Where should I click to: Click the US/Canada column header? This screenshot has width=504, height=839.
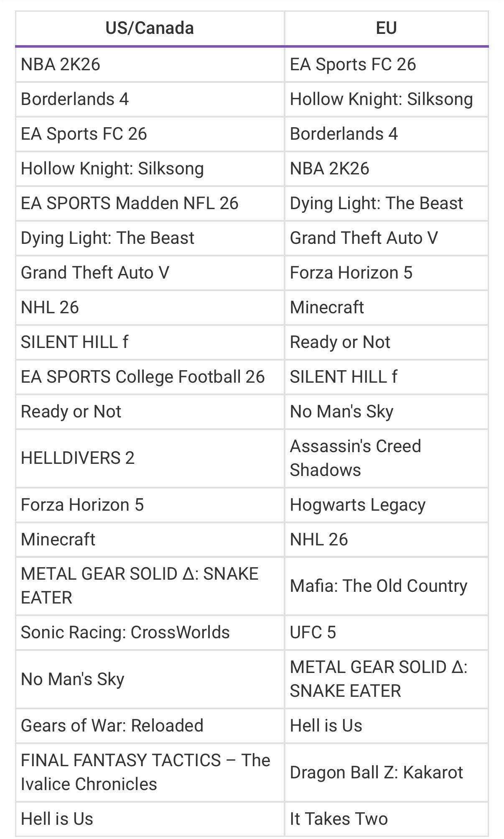[x=150, y=28]
